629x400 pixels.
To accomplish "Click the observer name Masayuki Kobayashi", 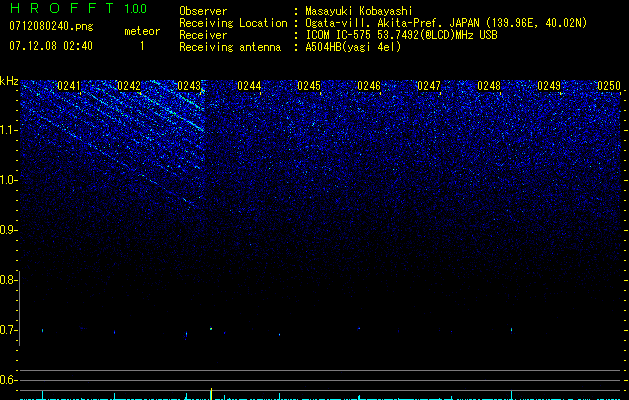I will 359,11.
